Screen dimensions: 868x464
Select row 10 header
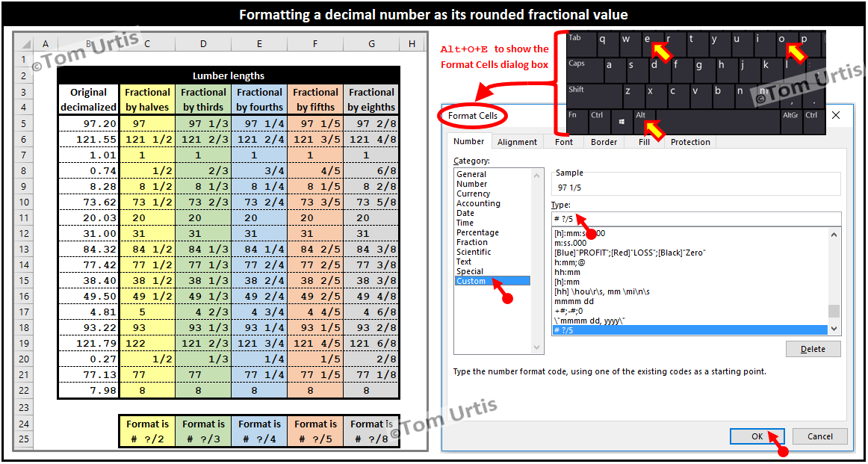click(23, 202)
